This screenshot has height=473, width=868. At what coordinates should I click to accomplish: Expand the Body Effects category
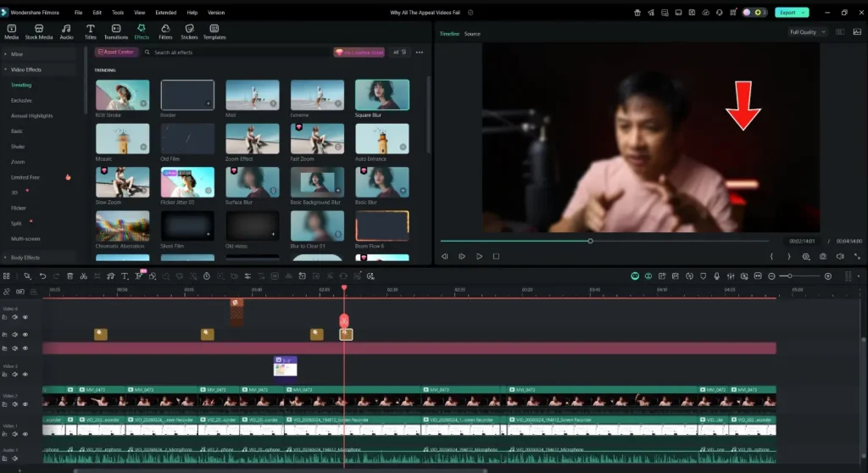23,258
